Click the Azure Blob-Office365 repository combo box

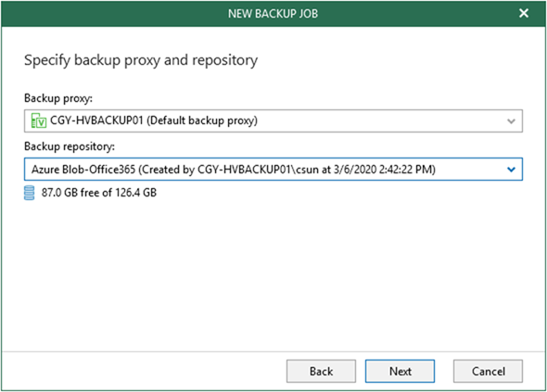273,170
